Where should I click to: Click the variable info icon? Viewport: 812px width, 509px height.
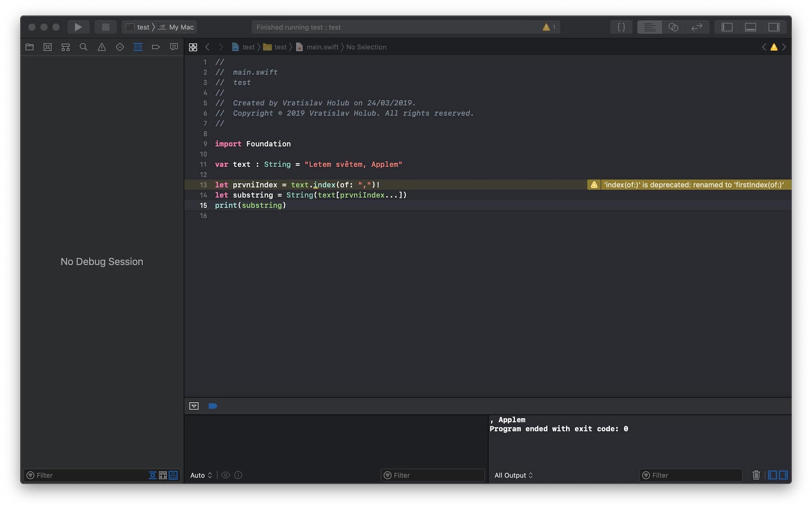tap(238, 475)
